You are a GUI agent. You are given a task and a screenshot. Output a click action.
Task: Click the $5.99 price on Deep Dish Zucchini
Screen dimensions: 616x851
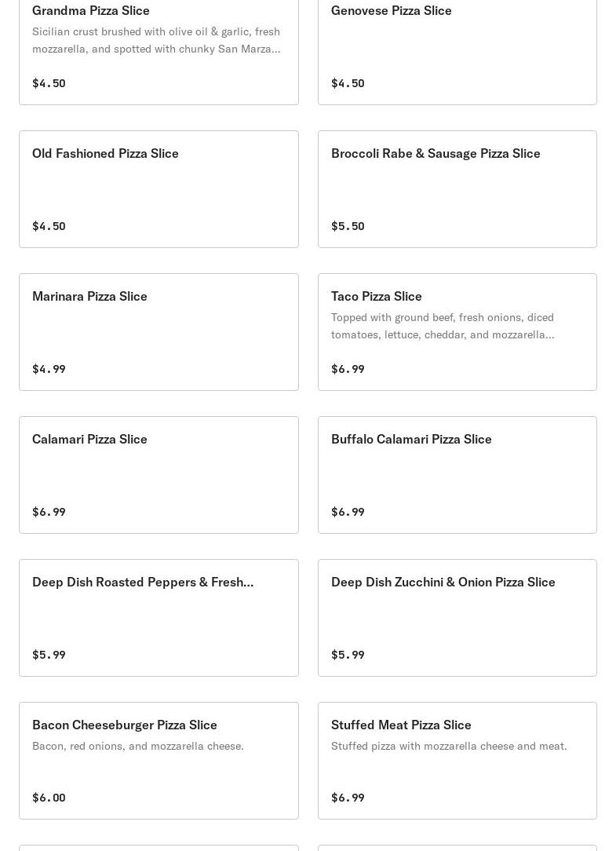[348, 655]
